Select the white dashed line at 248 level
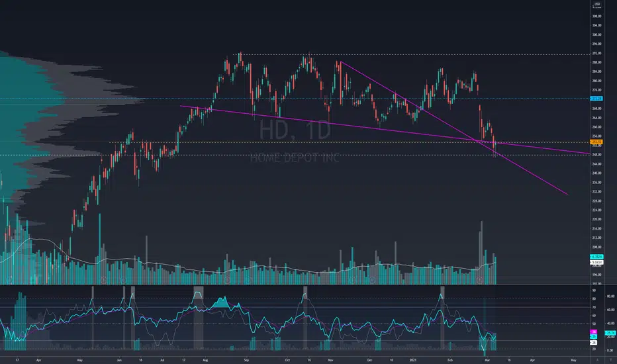The image size is (617, 364). pyautogui.click(x=295, y=155)
